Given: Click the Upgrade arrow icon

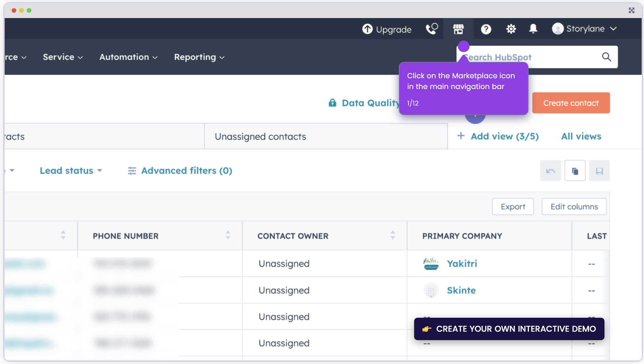Looking at the screenshot, I should [x=367, y=29].
